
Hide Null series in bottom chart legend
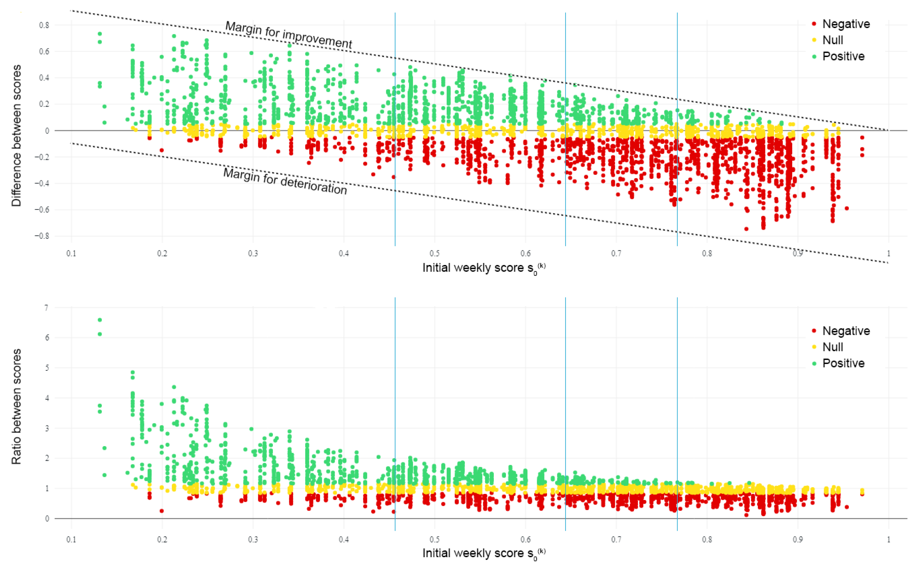[x=832, y=347]
